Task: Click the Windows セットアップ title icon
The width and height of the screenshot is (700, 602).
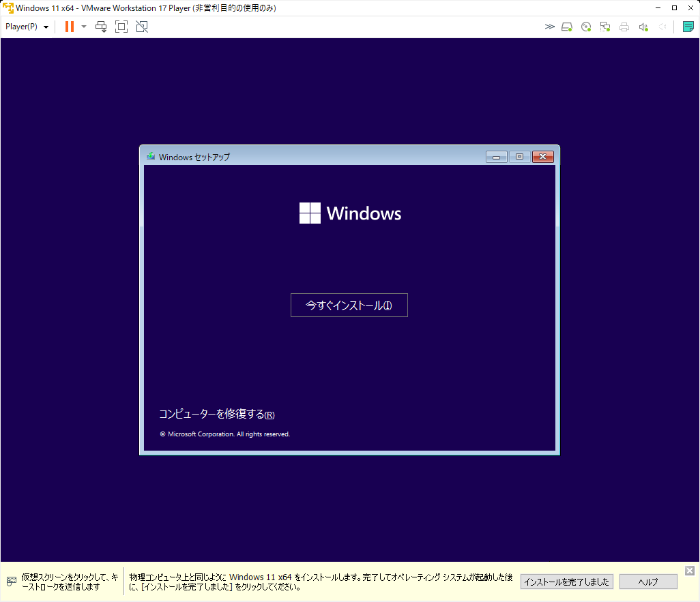Action: tap(151, 156)
